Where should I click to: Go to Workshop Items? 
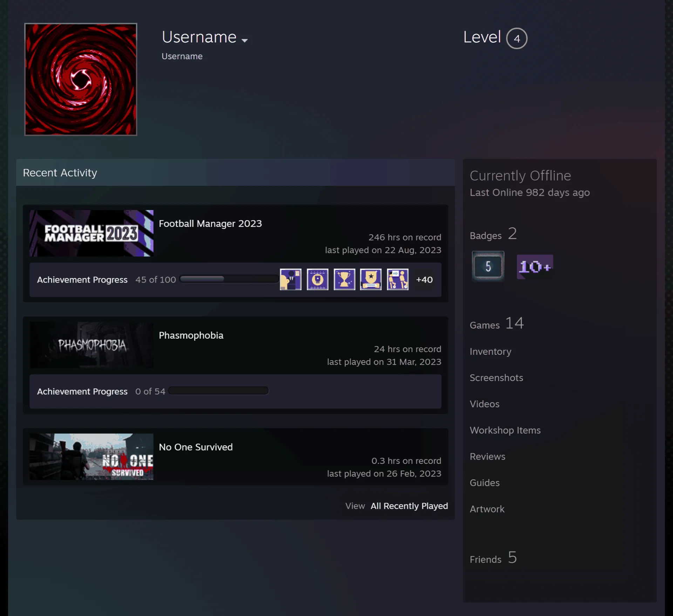tap(505, 430)
